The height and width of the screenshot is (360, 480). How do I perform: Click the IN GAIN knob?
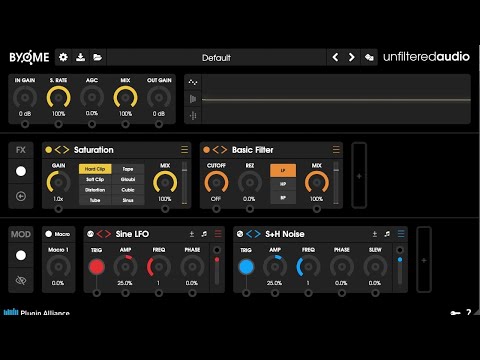[25, 97]
